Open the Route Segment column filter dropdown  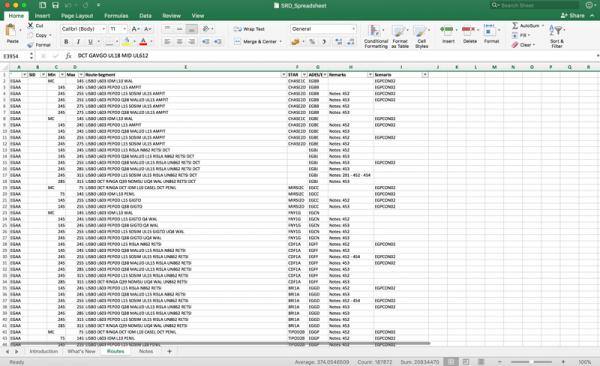[x=284, y=75]
